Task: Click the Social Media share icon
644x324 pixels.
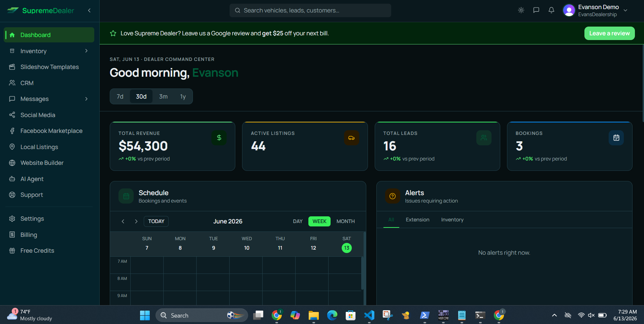Action: click(12, 115)
